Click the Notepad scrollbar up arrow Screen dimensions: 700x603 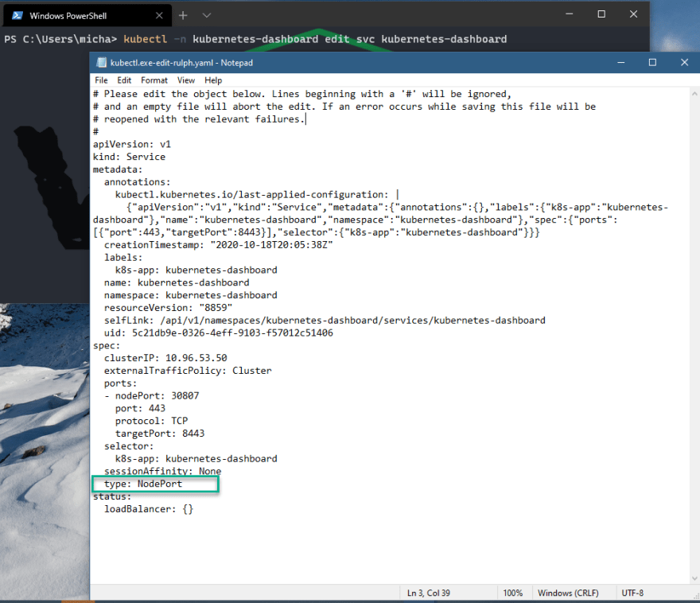694,94
